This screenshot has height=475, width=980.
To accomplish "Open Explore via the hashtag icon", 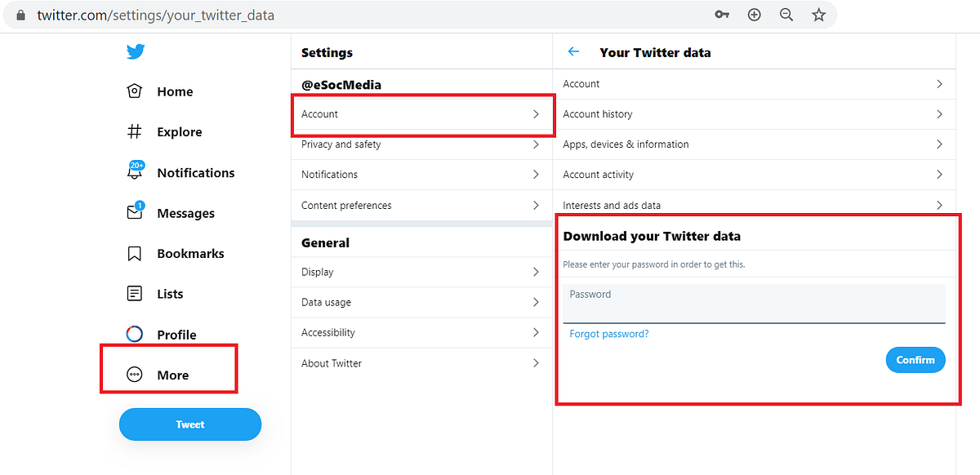I will pyautogui.click(x=135, y=131).
